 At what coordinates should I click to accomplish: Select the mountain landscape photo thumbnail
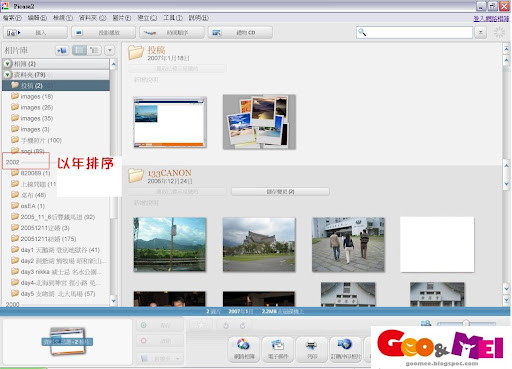coord(170,244)
